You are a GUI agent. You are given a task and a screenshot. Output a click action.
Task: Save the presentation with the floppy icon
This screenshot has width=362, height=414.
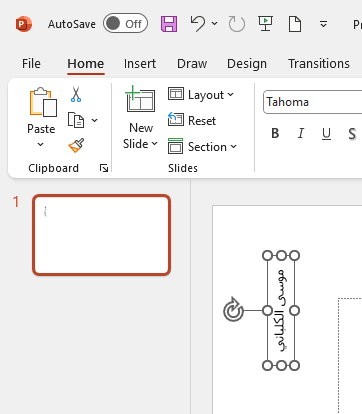pos(169,24)
